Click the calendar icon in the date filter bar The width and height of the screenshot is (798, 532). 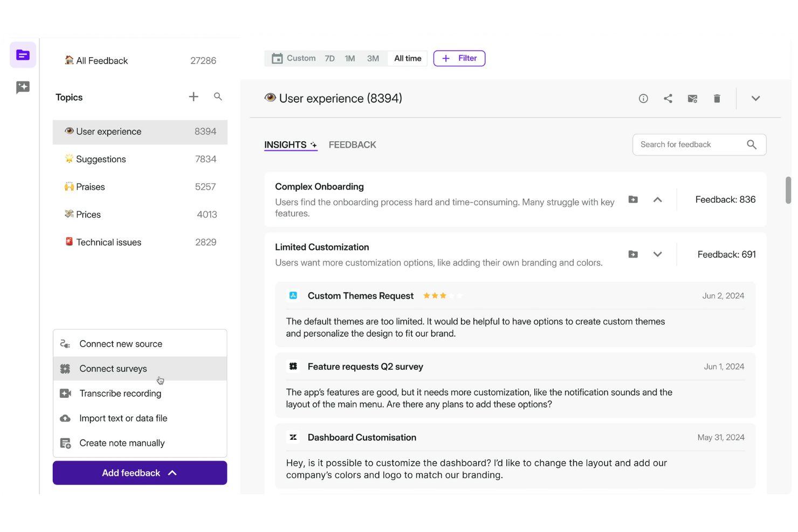(x=277, y=58)
